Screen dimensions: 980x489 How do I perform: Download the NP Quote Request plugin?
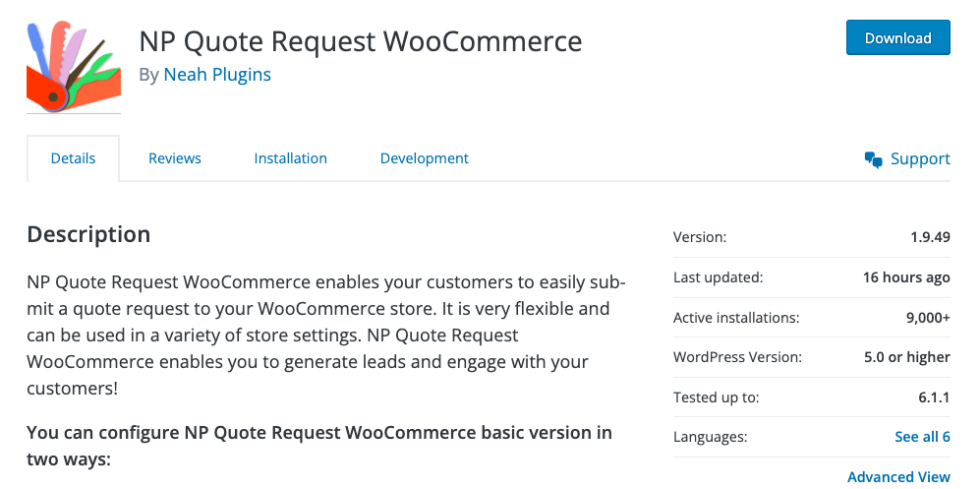point(898,37)
